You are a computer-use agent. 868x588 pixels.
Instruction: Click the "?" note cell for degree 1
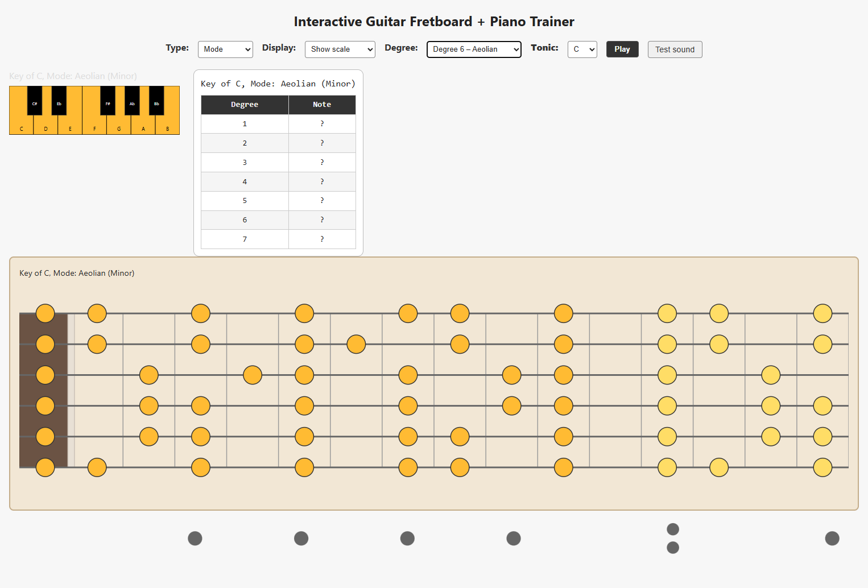click(x=322, y=124)
